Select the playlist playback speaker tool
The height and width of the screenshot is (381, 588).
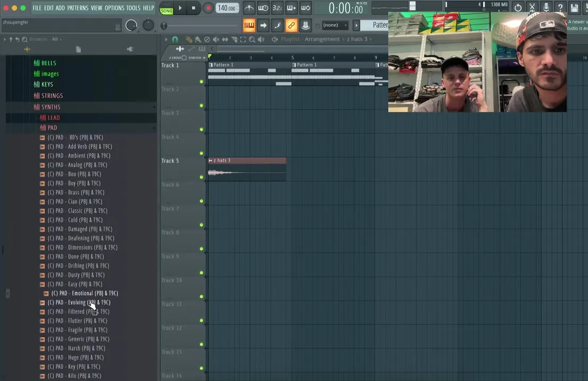click(x=261, y=39)
